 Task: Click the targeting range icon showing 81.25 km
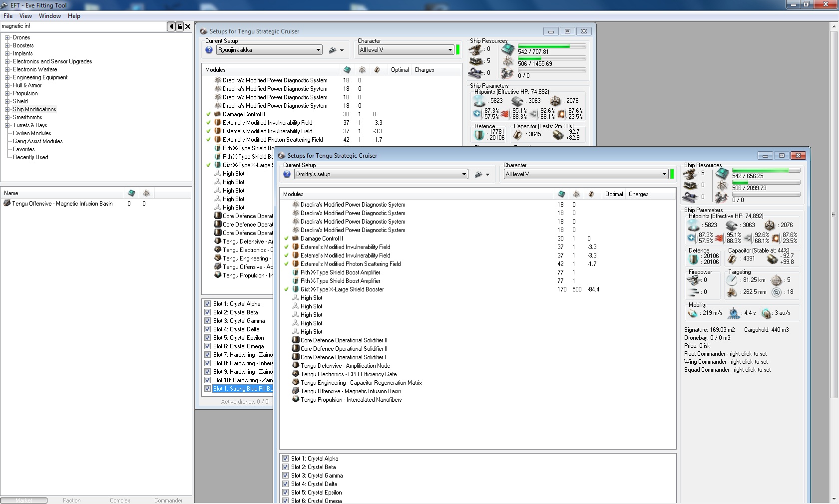click(732, 280)
